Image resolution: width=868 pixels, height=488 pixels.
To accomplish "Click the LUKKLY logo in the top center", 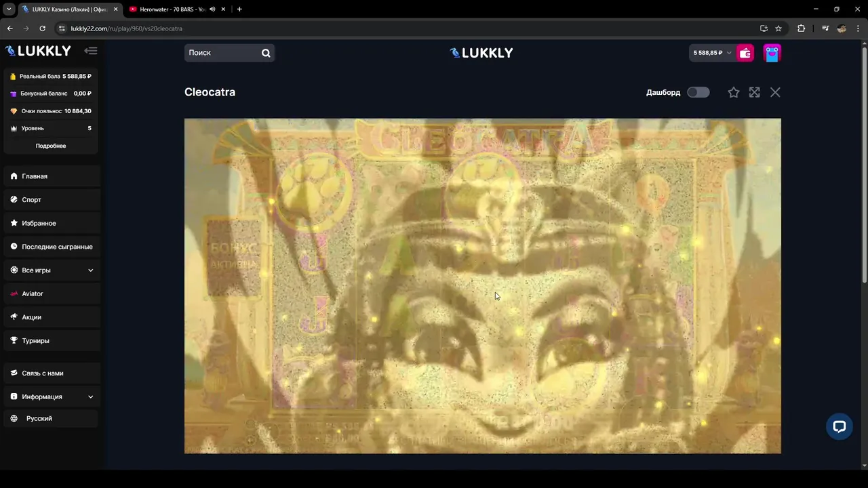I will point(481,53).
